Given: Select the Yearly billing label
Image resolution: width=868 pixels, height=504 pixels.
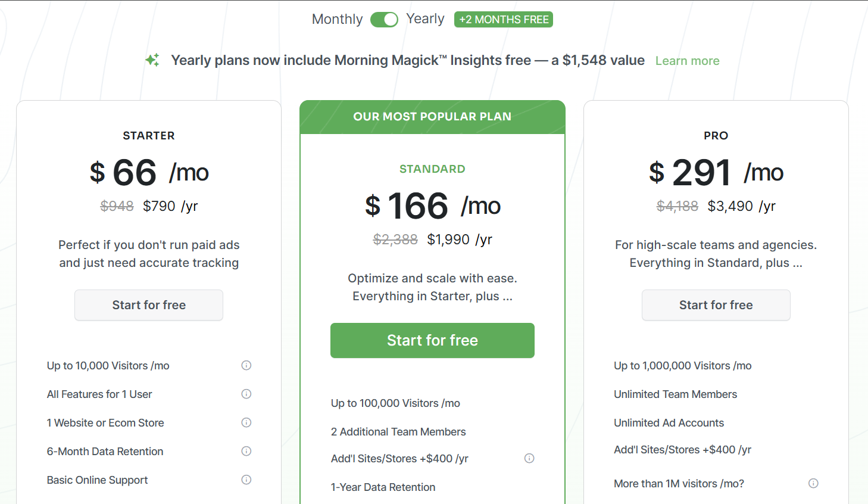Looking at the screenshot, I should pos(425,18).
